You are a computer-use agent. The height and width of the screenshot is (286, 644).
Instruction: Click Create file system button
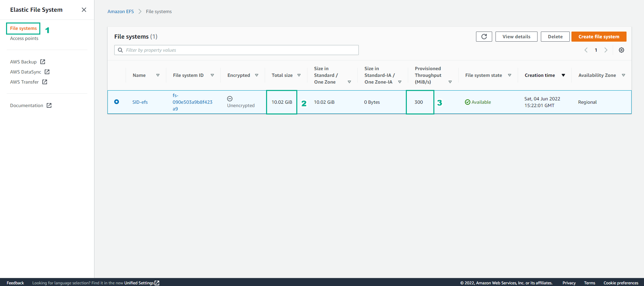click(599, 37)
